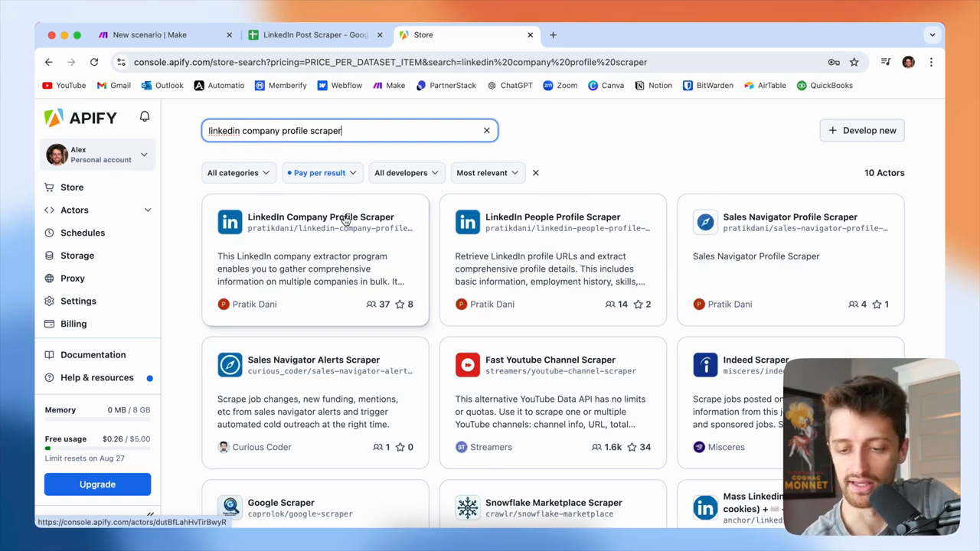Open the Chrome tab search dropdown

932,34
